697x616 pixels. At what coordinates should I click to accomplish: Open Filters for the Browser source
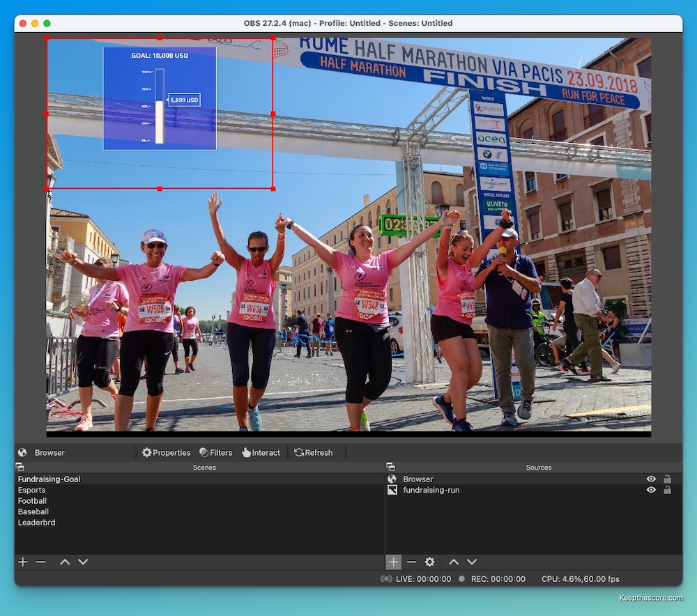point(216,452)
